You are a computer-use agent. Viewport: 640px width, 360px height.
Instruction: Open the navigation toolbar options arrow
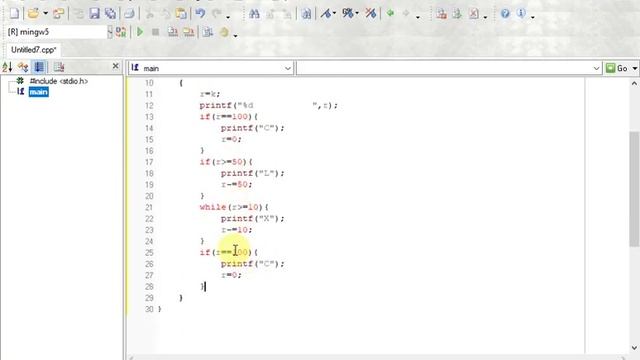click(x=418, y=16)
